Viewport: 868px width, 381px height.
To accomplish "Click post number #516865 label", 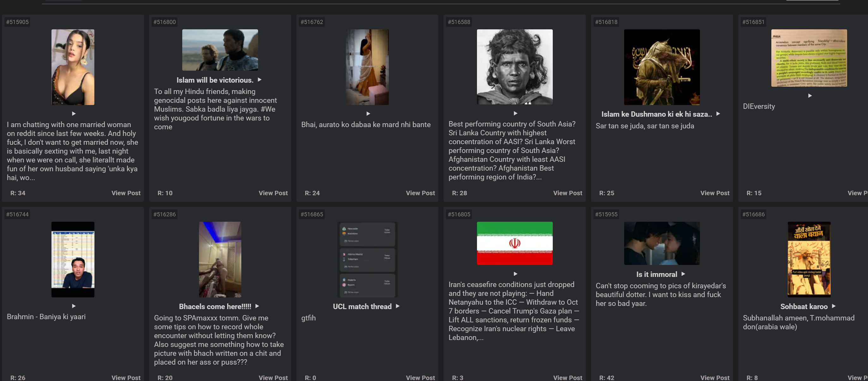I will point(311,214).
